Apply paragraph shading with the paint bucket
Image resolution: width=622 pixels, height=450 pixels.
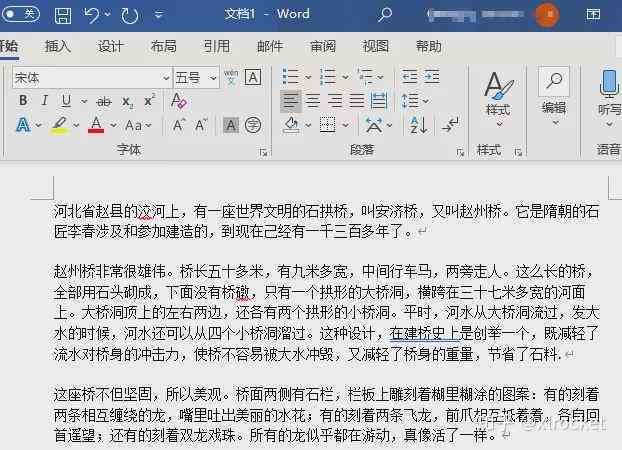click(x=292, y=125)
